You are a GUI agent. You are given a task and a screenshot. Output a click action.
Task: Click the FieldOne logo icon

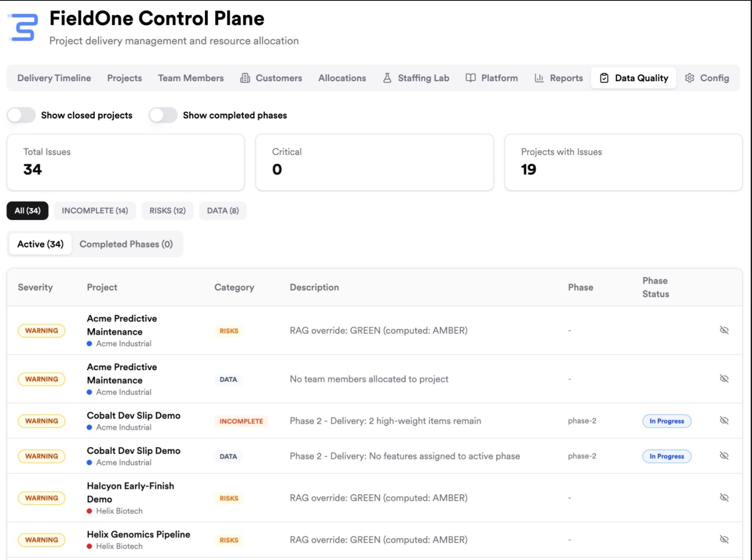tap(23, 27)
